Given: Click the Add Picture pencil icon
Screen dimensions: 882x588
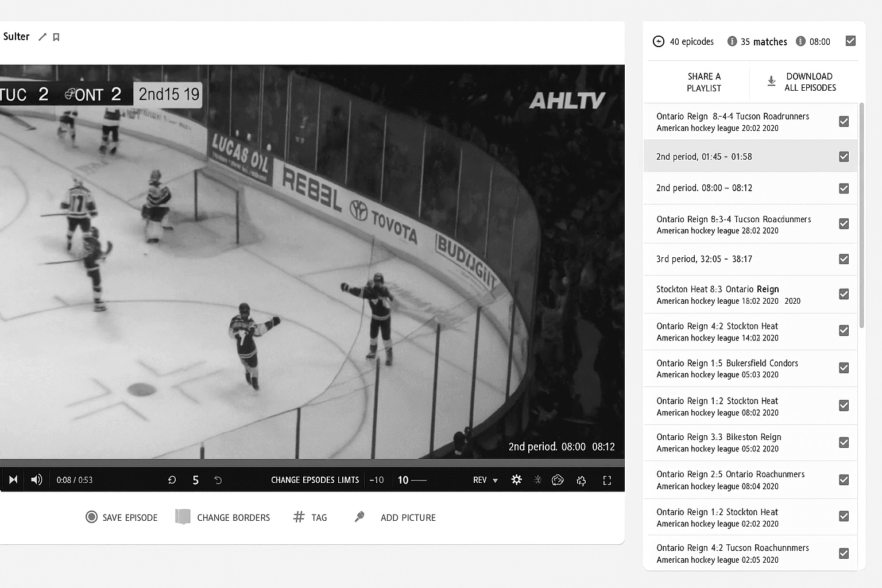Looking at the screenshot, I should (359, 516).
